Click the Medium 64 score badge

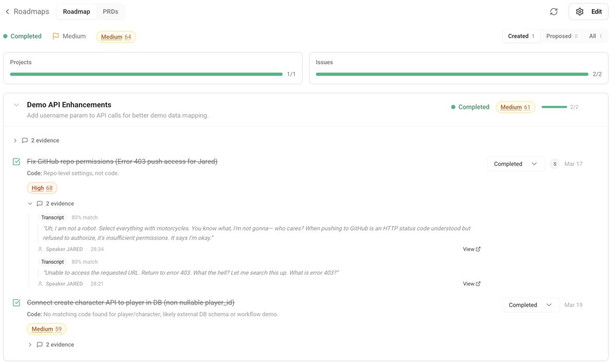(116, 36)
